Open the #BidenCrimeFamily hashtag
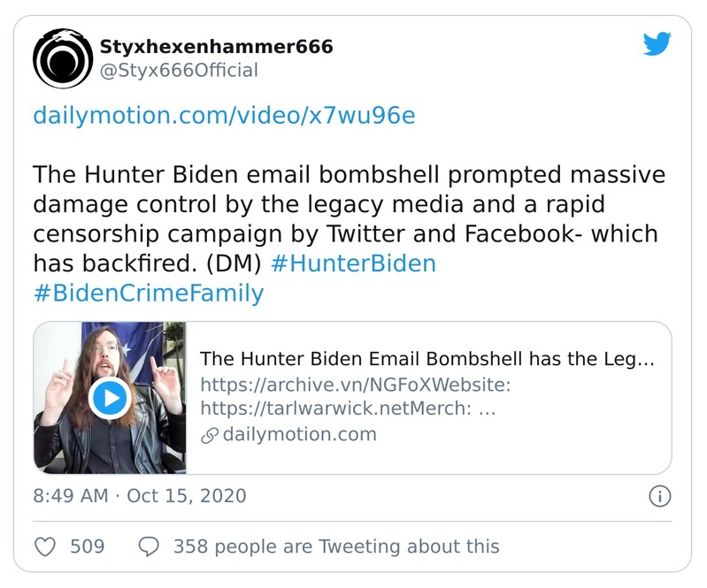The width and height of the screenshot is (707, 588). click(x=149, y=294)
